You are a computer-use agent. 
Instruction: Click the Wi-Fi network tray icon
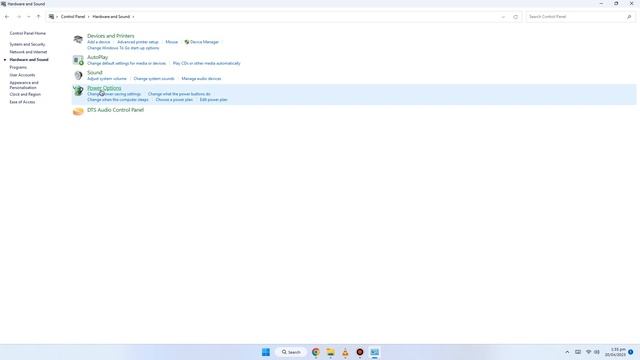coord(588,352)
